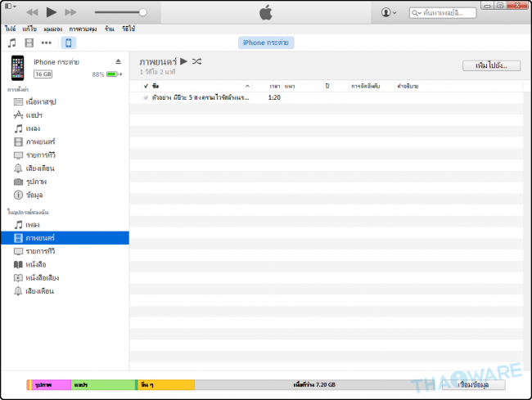Sort by the ปี year column

336,86
